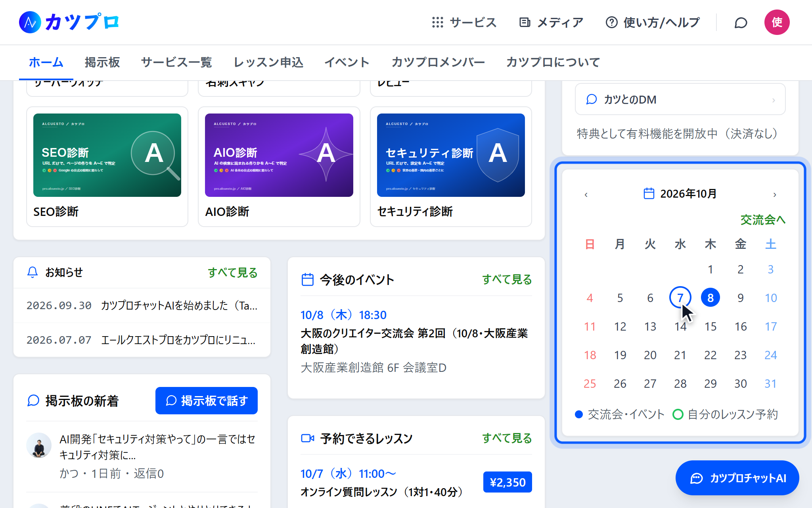
Task: Open the イベント tab
Action: [347, 62]
